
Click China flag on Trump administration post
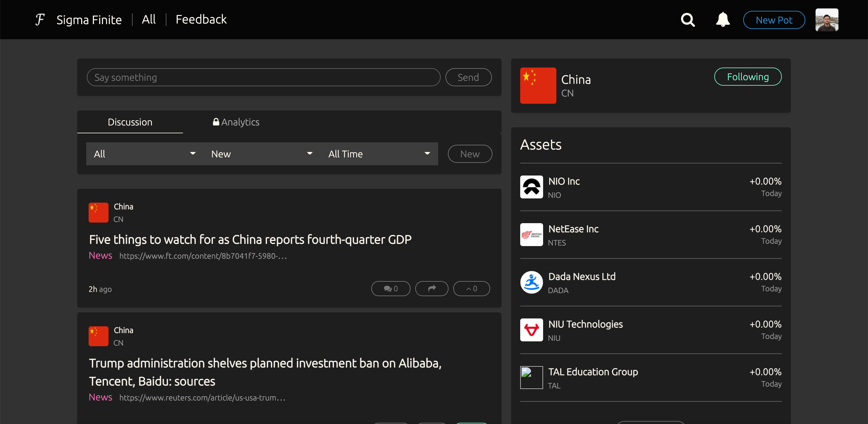coord(98,336)
